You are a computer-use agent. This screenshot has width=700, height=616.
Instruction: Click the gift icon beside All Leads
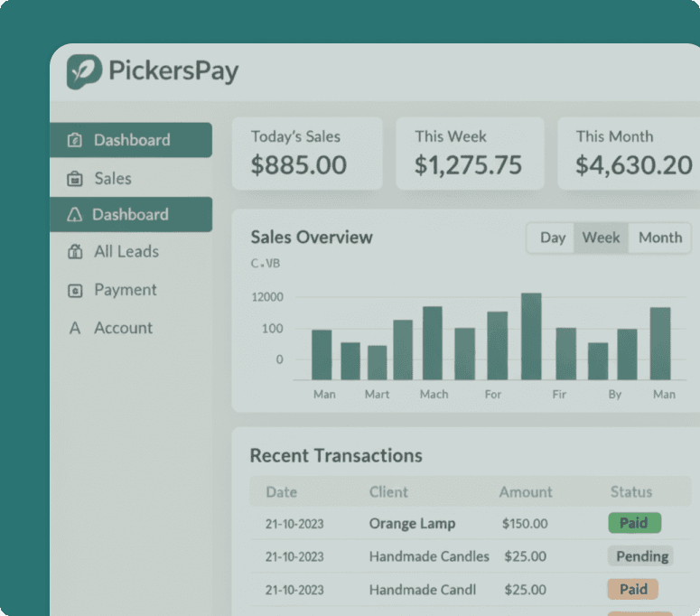point(75,252)
